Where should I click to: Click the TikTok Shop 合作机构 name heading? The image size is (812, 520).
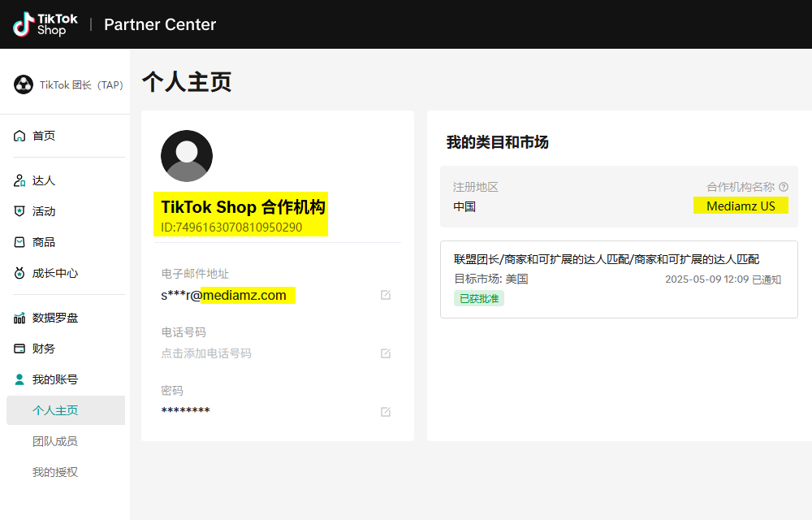tap(244, 206)
